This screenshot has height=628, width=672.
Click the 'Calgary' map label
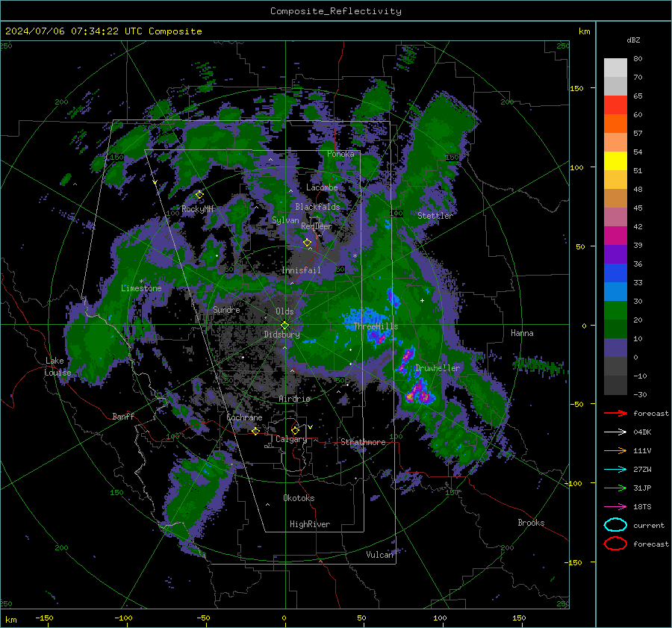point(291,439)
